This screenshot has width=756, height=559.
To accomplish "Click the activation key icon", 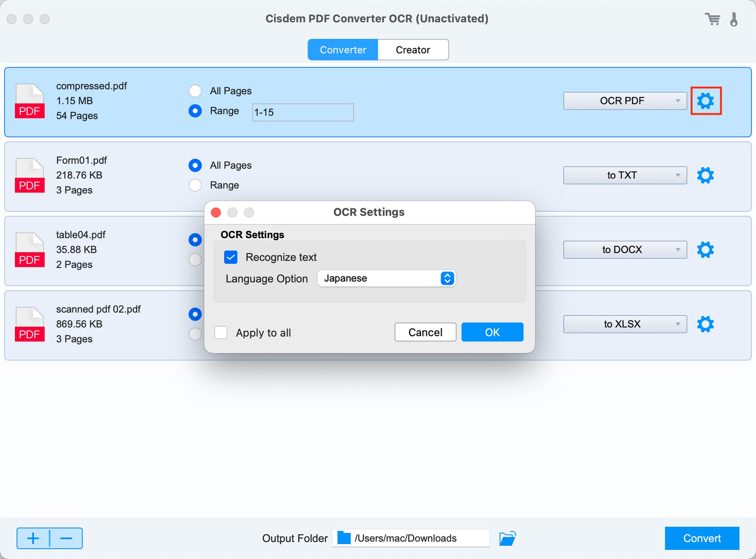I will [x=734, y=19].
